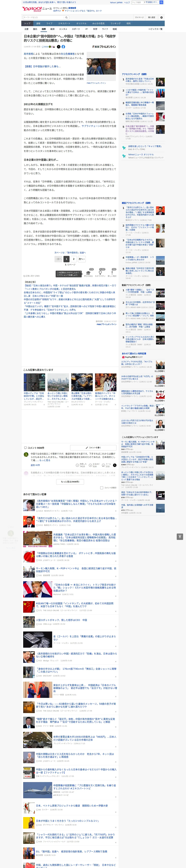Select the スポーツ category

point(76,29)
